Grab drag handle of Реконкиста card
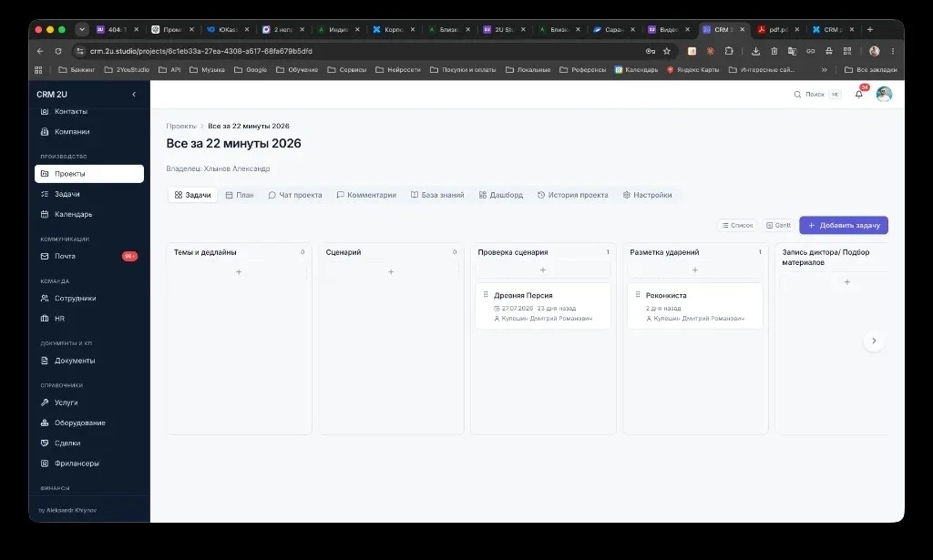The width and height of the screenshot is (933, 560). (638, 295)
